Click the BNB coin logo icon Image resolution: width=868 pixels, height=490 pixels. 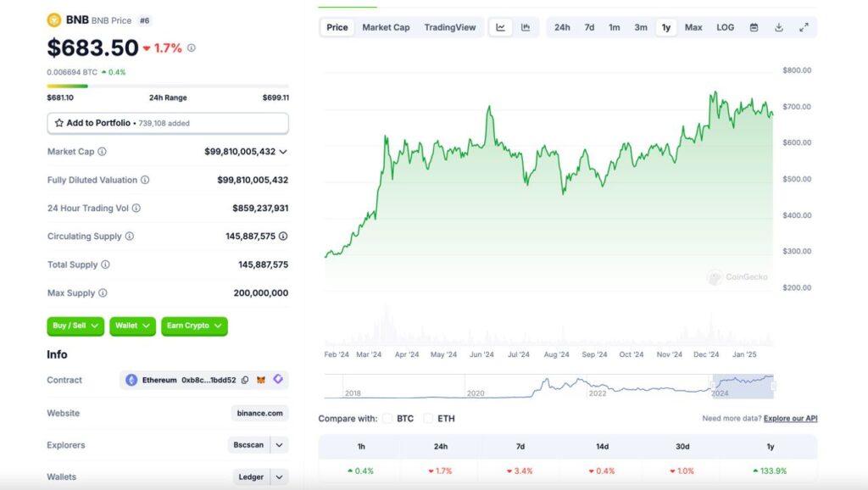pos(53,20)
